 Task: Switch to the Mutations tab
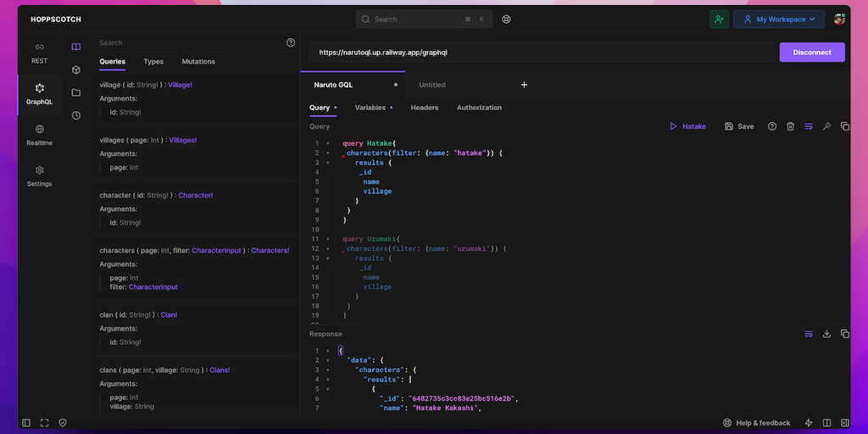point(198,62)
